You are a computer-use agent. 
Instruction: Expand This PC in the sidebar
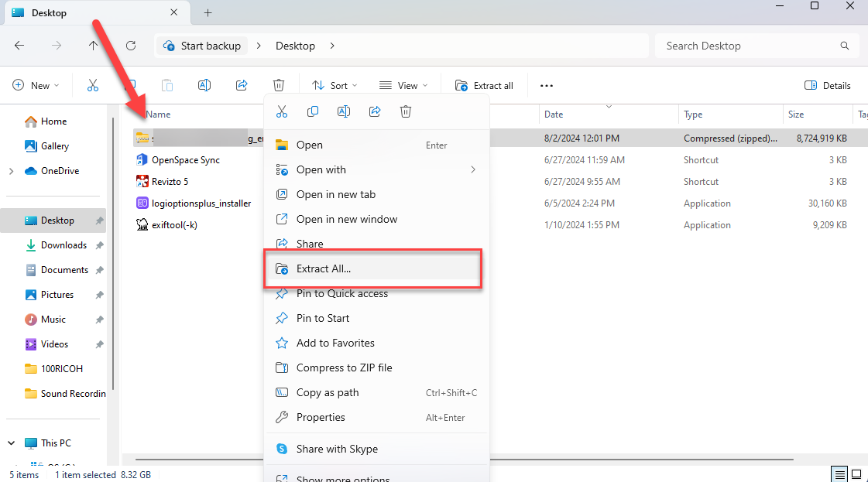tap(11, 442)
